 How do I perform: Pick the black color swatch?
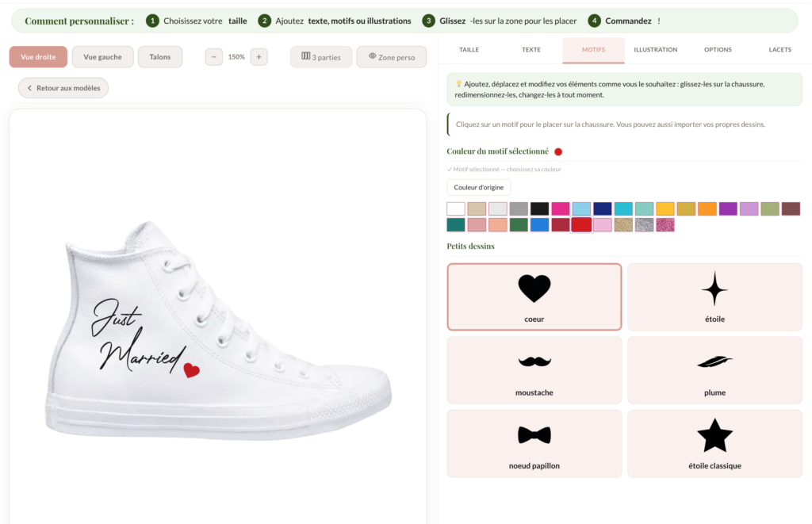tap(539, 208)
